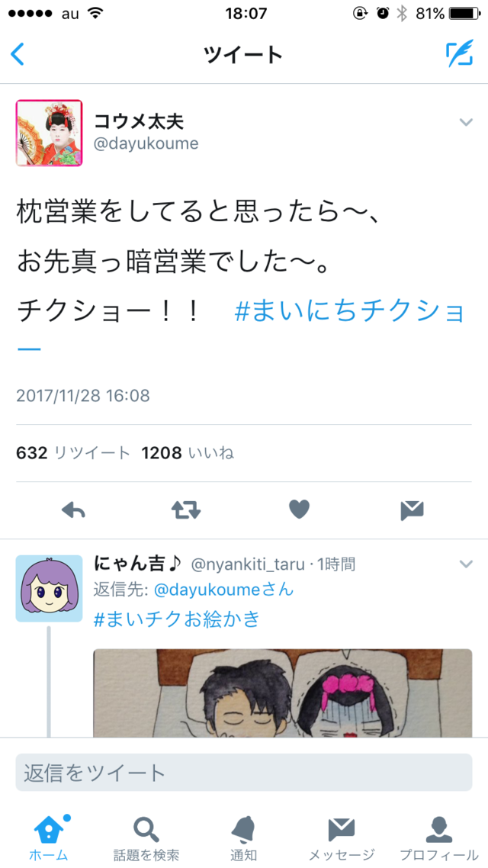View the 1208 いいね list
The height and width of the screenshot is (868, 488).
[x=188, y=453]
